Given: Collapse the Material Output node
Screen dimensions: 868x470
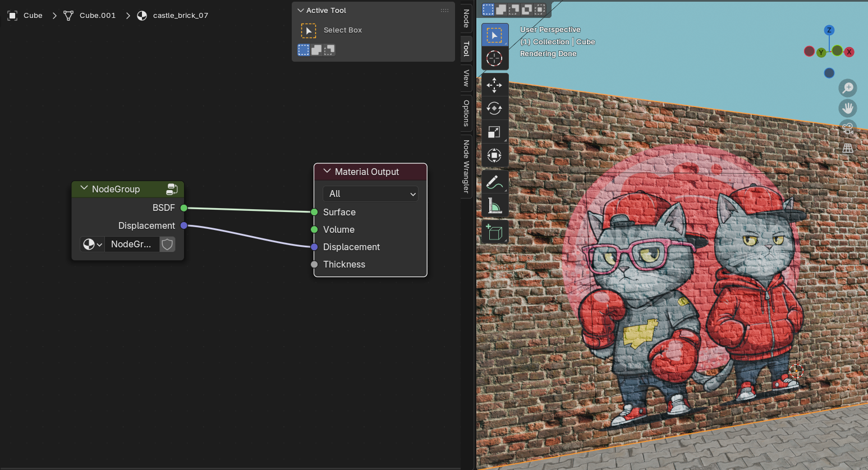Looking at the screenshot, I should click(x=327, y=172).
